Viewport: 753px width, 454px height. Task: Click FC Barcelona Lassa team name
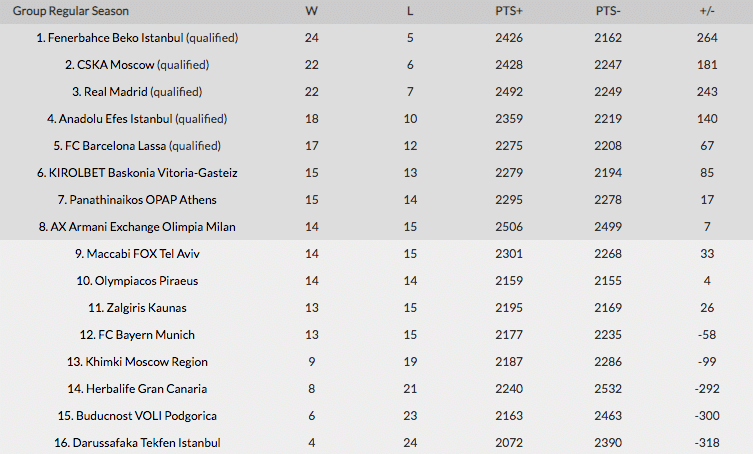pyautogui.click(x=115, y=146)
